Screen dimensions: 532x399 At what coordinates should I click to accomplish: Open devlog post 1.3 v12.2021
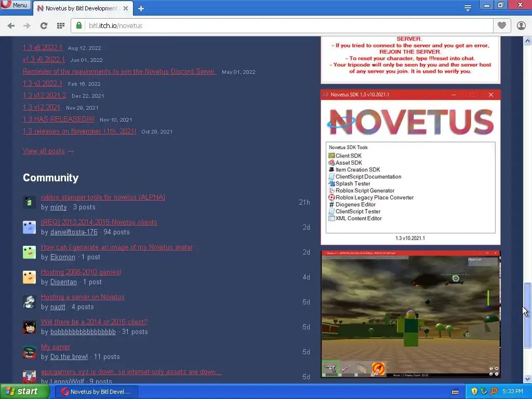42,107
